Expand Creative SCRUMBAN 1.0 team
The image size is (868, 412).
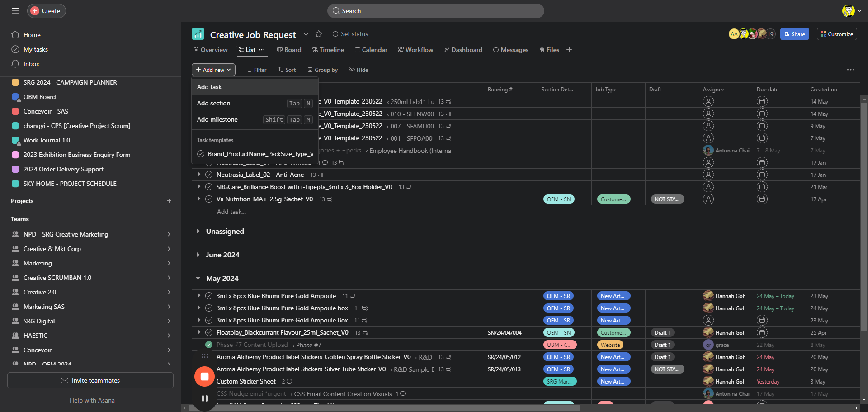click(169, 278)
